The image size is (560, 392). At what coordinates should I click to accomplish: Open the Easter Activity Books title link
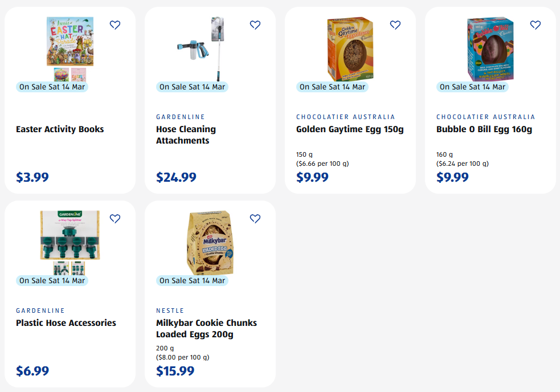[x=60, y=129]
